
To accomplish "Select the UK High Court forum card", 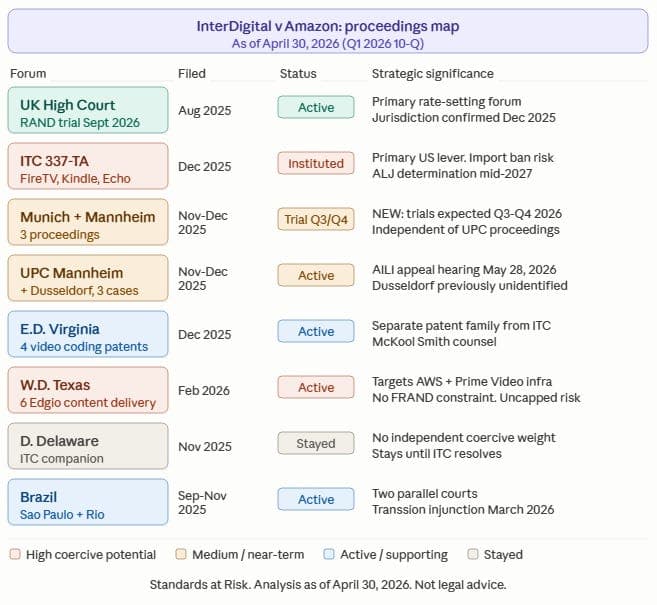I will click(x=88, y=110).
